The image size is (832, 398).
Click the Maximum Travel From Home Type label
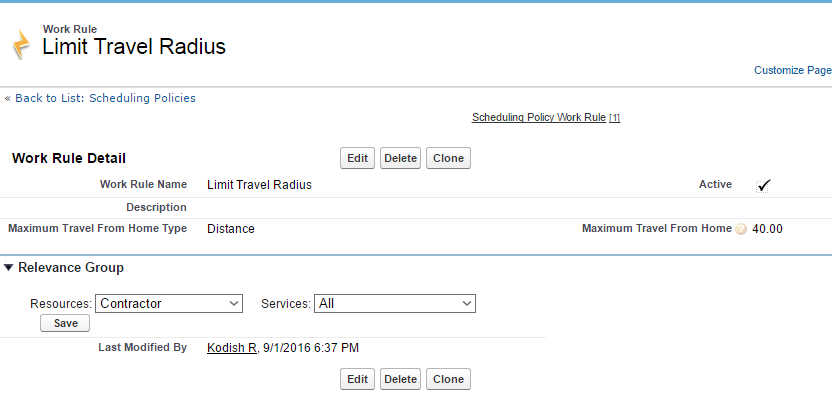click(x=98, y=229)
